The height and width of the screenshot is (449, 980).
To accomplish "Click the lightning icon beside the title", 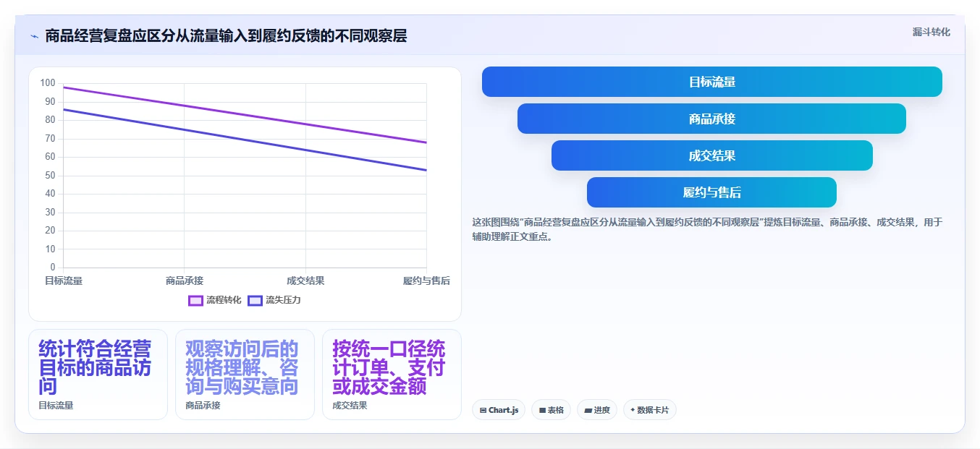I will click(34, 36).
